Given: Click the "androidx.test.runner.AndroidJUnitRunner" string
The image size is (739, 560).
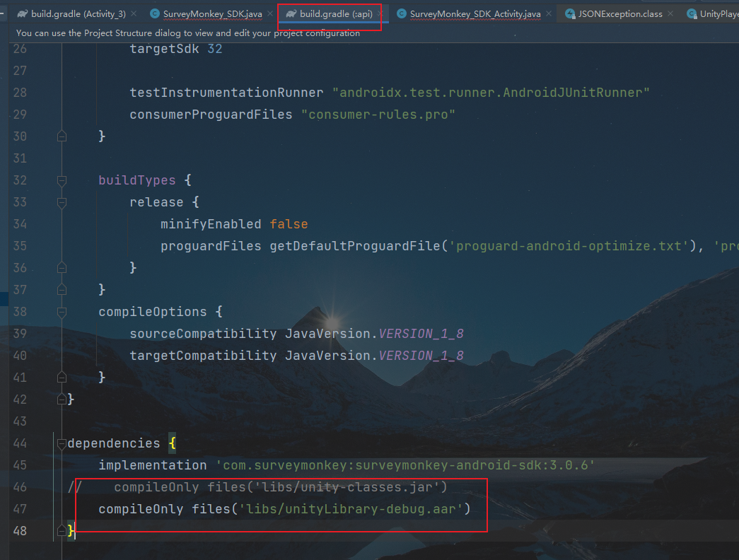Looking at the screenshot, I should [491, 93].
